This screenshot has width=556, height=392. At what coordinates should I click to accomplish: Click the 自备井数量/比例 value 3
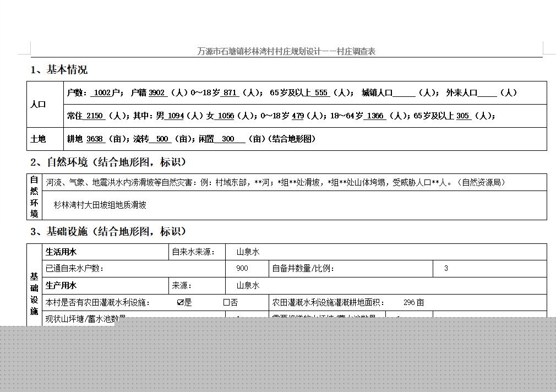coord(446,269)
